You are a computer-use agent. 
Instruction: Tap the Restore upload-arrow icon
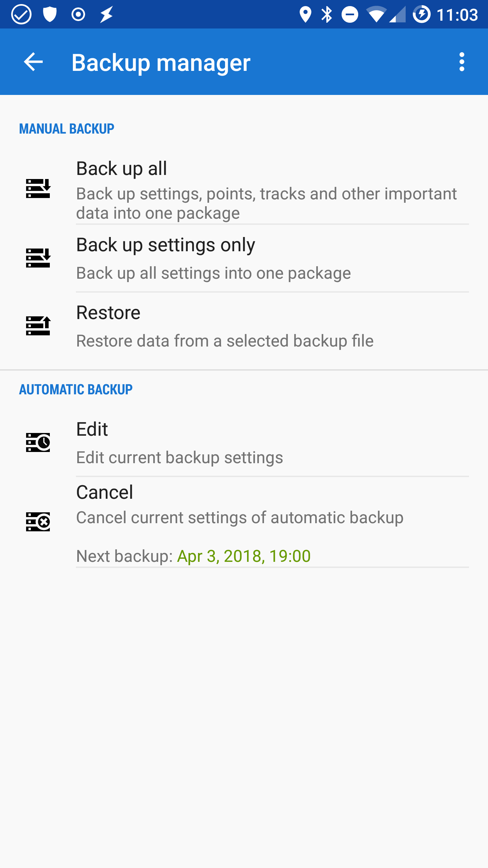click(x=38, y=325)
